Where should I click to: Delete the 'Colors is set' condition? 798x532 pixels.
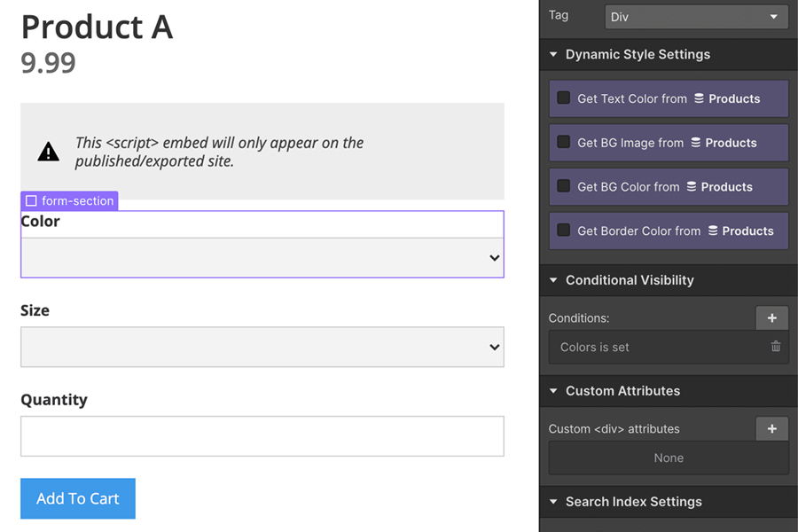pos(776,347)
